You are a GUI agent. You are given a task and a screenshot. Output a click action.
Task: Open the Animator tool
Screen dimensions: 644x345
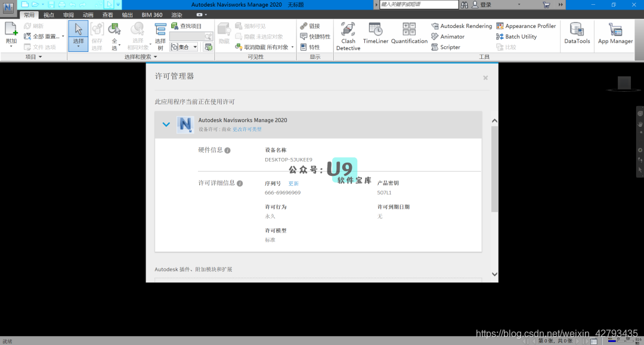click(x=448, y=36)
